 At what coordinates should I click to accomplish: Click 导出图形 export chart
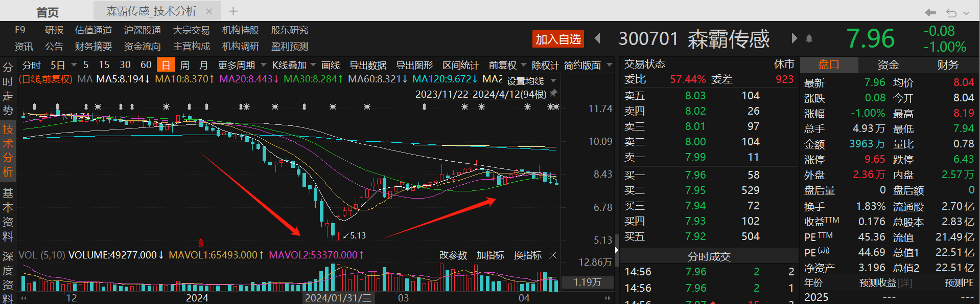point(414,65)
